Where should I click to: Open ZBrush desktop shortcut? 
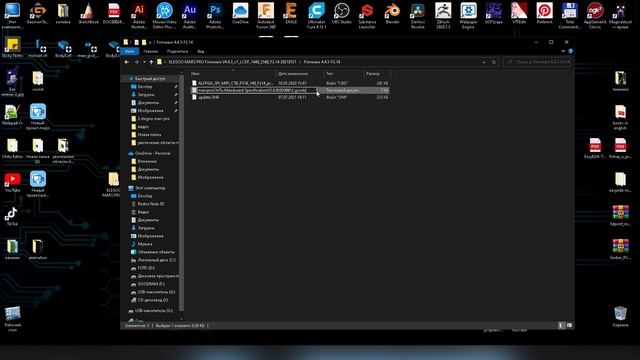(443, 15)
